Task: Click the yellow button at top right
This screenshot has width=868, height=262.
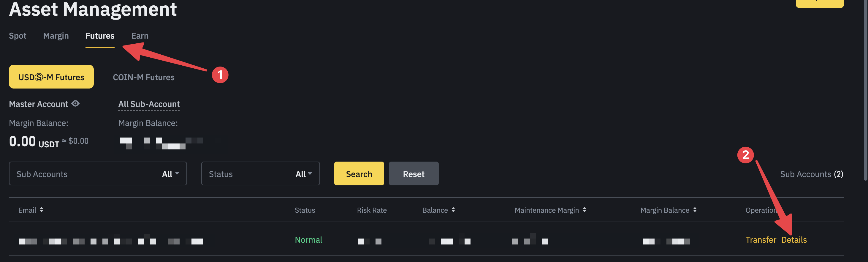Action: tap(820, 3)
